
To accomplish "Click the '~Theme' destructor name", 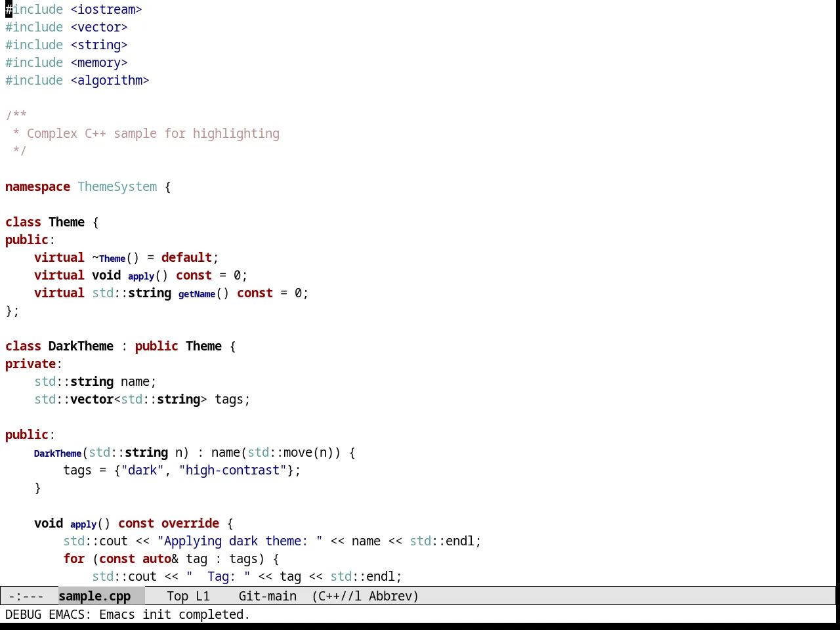I will (109, 258).
